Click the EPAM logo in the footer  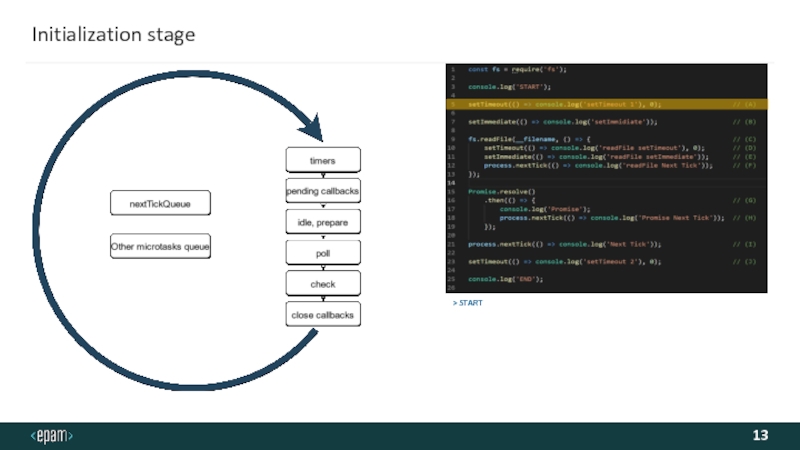pyautogui.click(x=52, y=436)
